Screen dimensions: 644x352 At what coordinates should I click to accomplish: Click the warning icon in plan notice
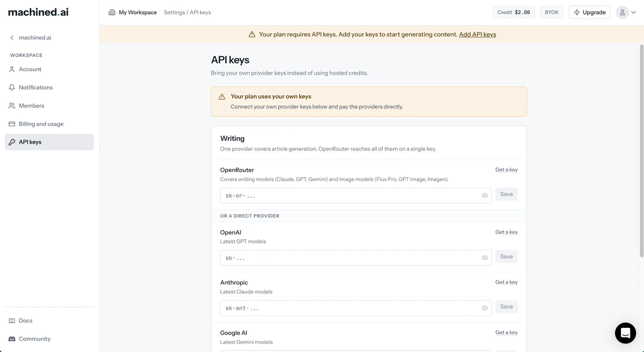tap(222, 97)
